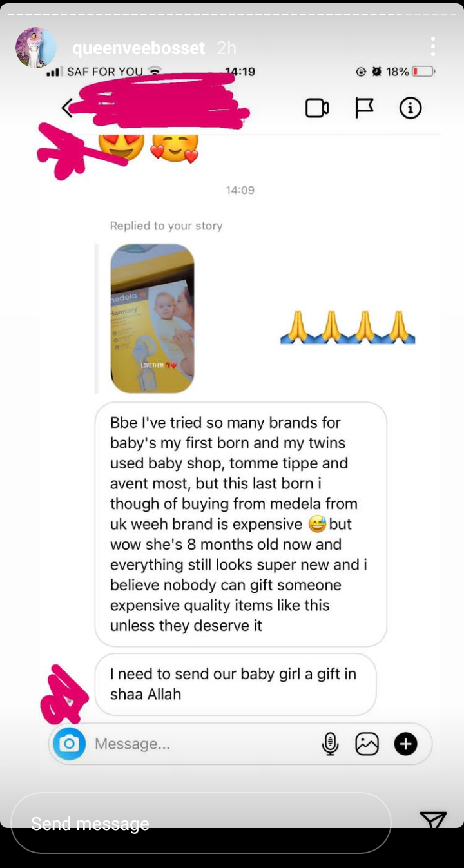This screenshot has height=868, width=464.
Task: Tap the blue camera icon
Action: (x=69, y=744)
